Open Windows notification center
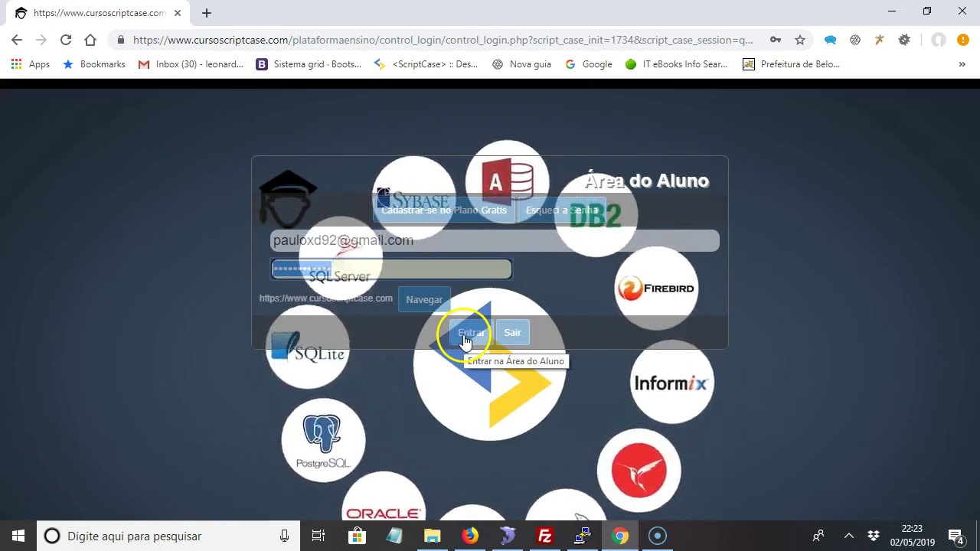 pos(955,536)
